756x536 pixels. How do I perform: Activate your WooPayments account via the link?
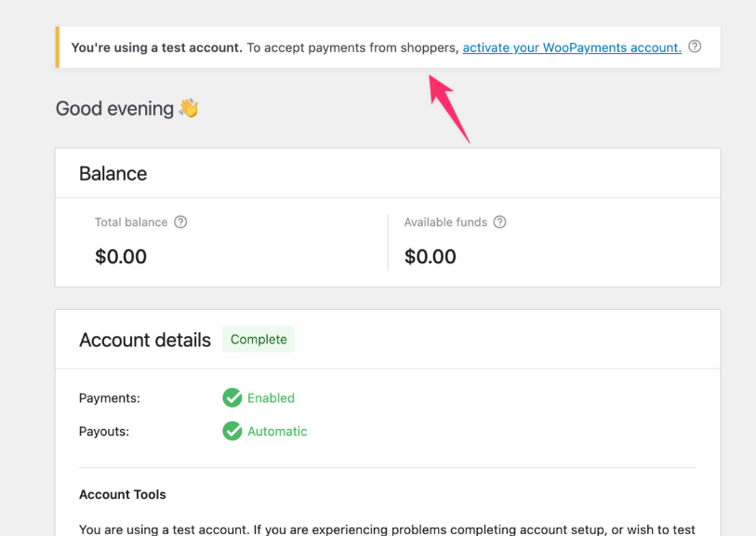coord(571,47)
